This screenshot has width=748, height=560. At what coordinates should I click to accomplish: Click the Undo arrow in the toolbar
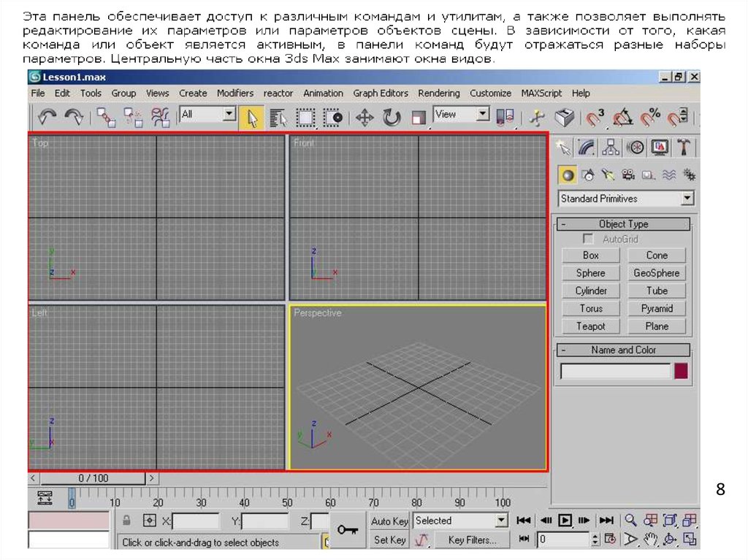coord(47,117)
